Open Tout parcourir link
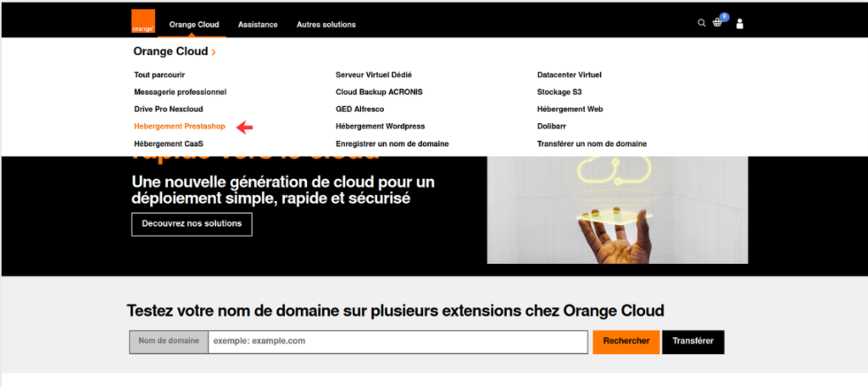Image resolution: width=868 pixels, height=387 pixels. pos(159,75)
